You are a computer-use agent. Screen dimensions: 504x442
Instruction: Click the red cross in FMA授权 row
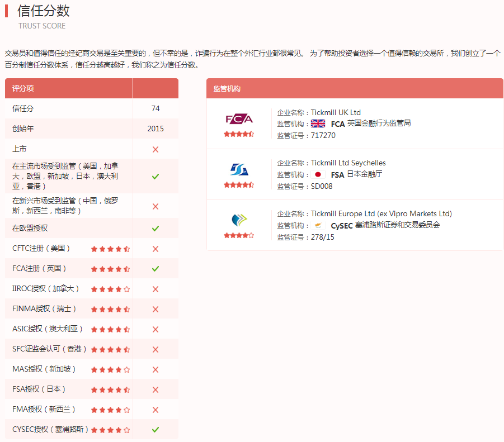(156, 410)
